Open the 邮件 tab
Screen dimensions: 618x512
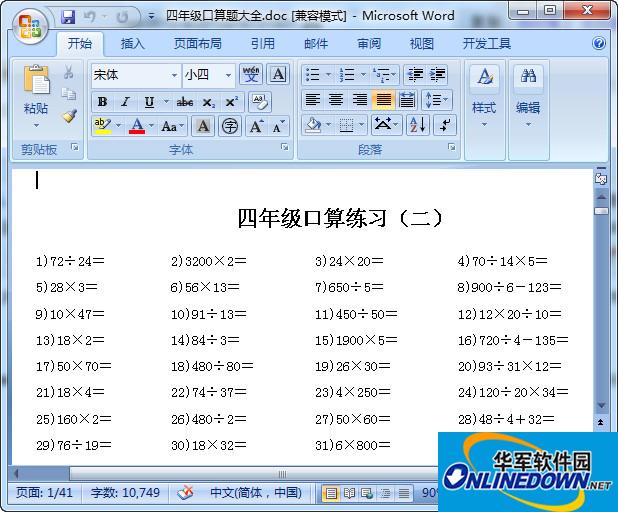[x=316, y=43]
